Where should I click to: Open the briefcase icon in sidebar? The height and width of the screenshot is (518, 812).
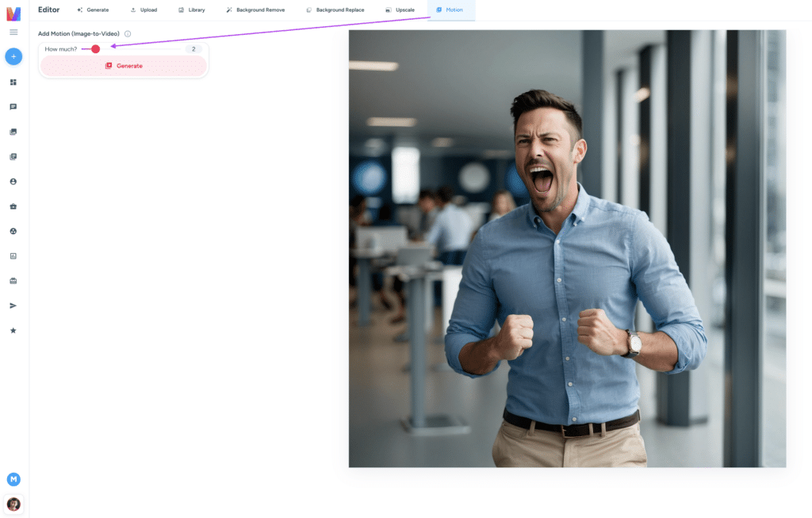coord(13,206)
